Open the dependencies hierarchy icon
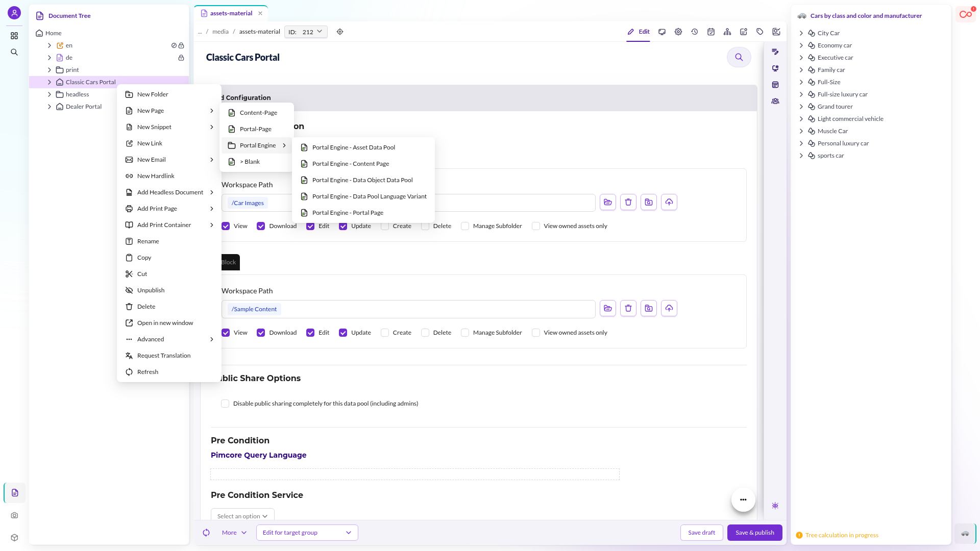The width and height of the screenshot is (980, 551). tap(727, 32)
